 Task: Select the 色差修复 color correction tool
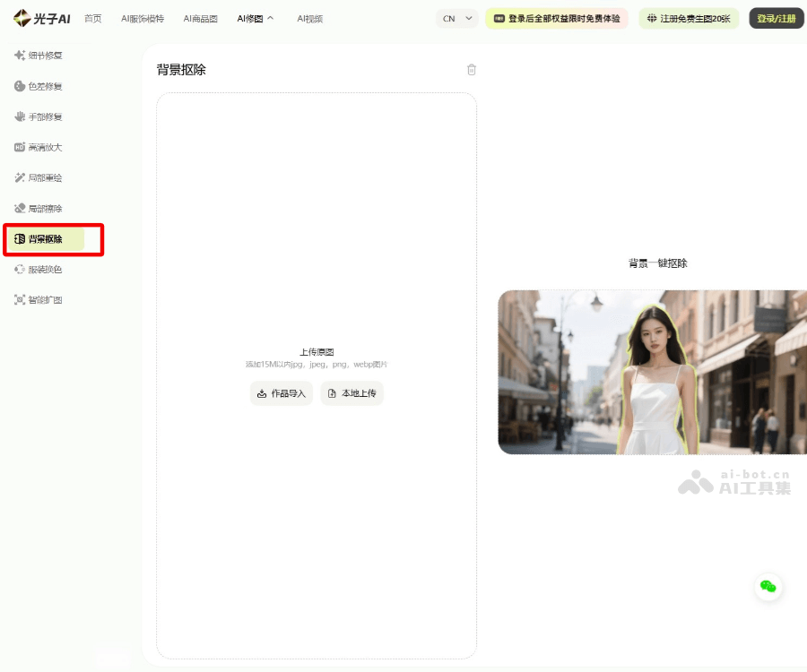click(43, 86)
